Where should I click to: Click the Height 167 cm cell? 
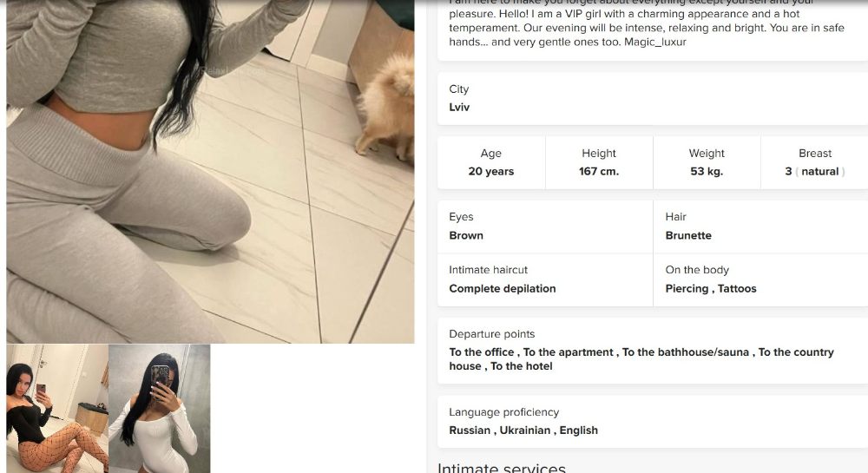click(x=599, y=162)
